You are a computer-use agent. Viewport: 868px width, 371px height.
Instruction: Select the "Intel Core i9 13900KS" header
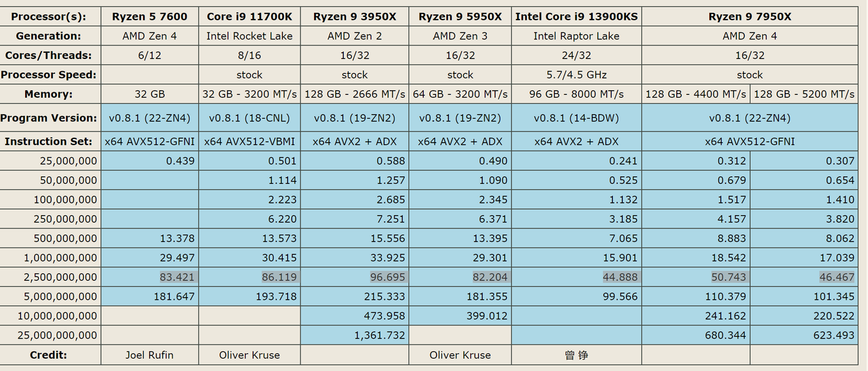tap(576, 16)
